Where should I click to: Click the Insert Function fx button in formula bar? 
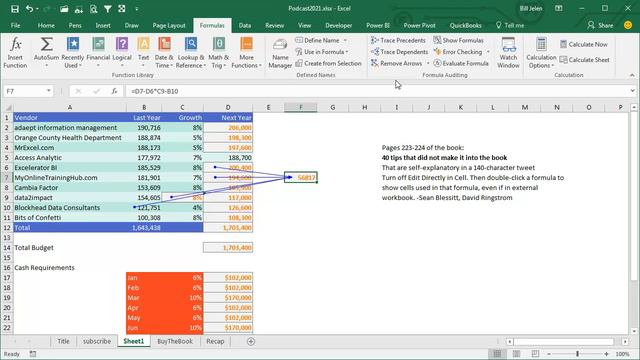coord(114,91)
